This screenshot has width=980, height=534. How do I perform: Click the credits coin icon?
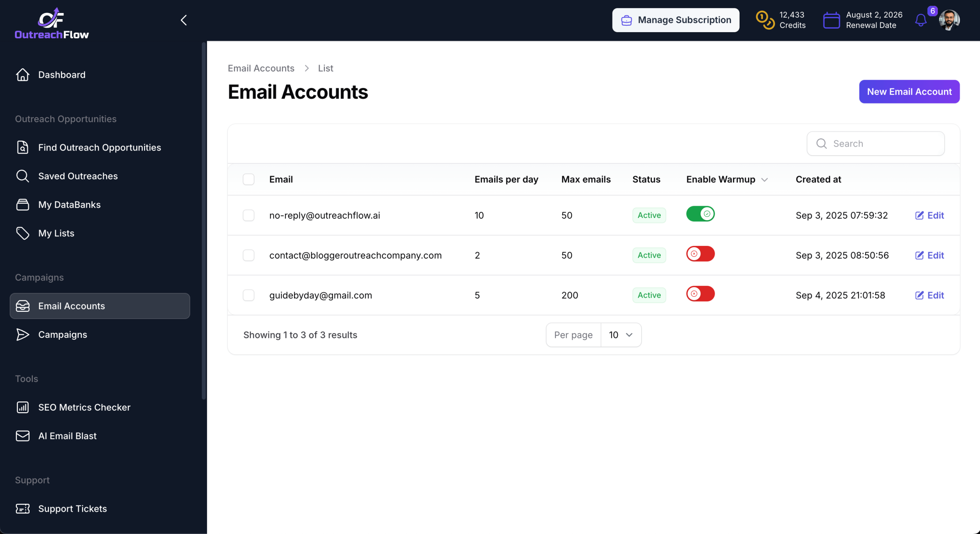tap(765, 20)
